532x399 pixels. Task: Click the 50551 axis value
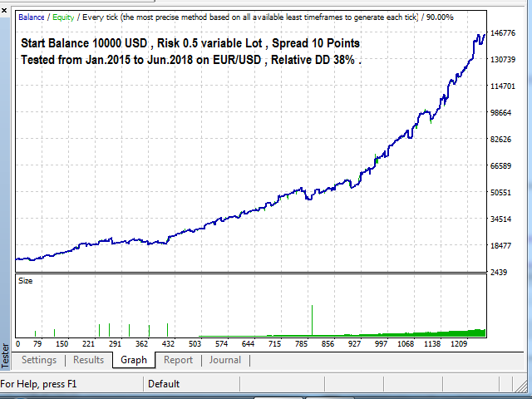pyautogui.click(x=500, y=192)
